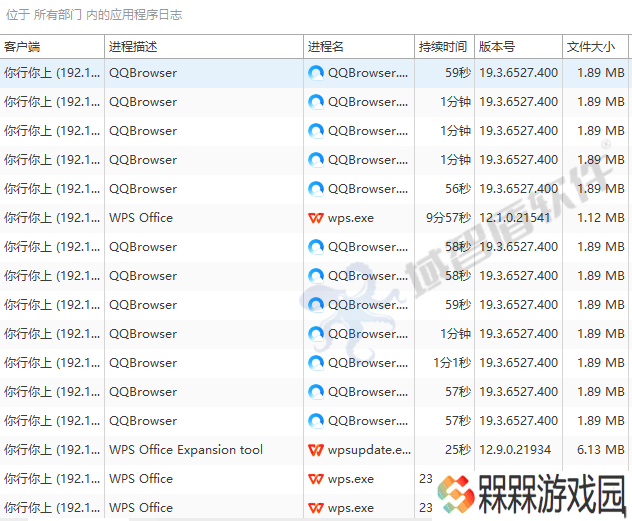Click 1.89 MB in the 56秒 row
This screenshot has height=521, width=632.
[x=601, y=189]
